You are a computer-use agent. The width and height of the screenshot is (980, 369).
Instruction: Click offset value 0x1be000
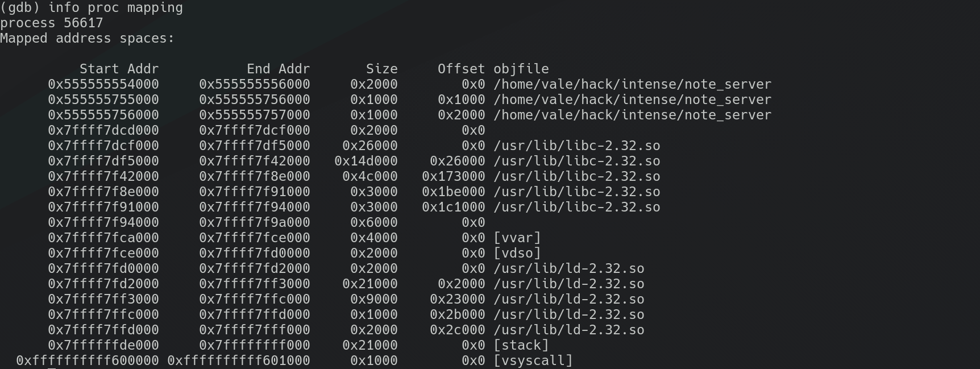[454, 192]
